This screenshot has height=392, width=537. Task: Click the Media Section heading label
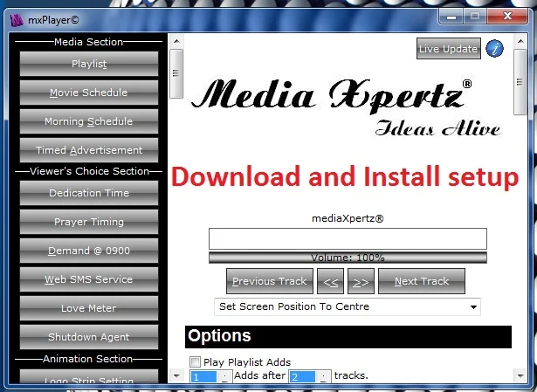coord(89,42)
